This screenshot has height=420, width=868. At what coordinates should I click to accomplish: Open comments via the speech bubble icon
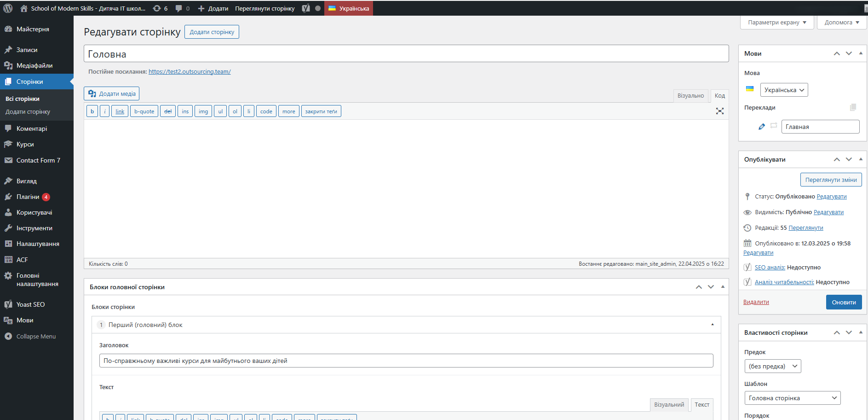(x=179, y=8)
